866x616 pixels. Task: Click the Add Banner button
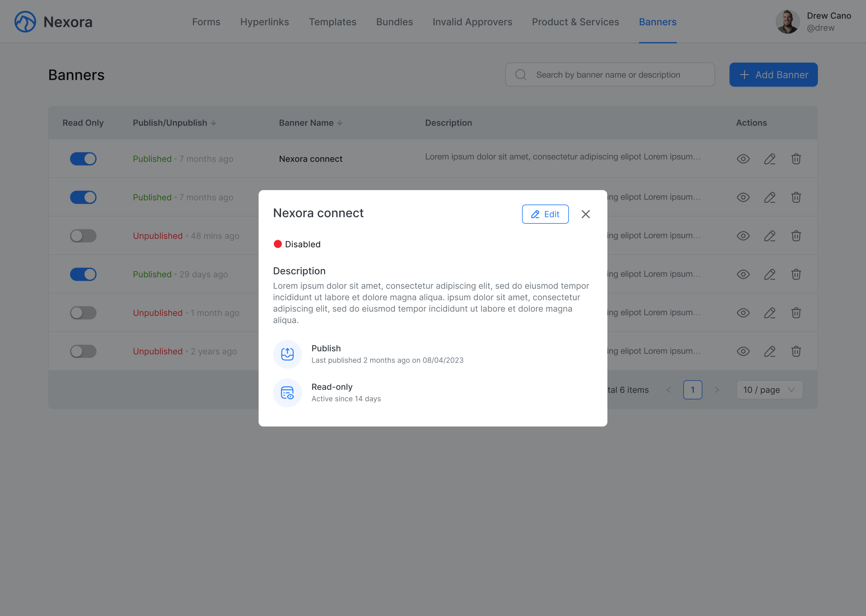click(773, 75)
